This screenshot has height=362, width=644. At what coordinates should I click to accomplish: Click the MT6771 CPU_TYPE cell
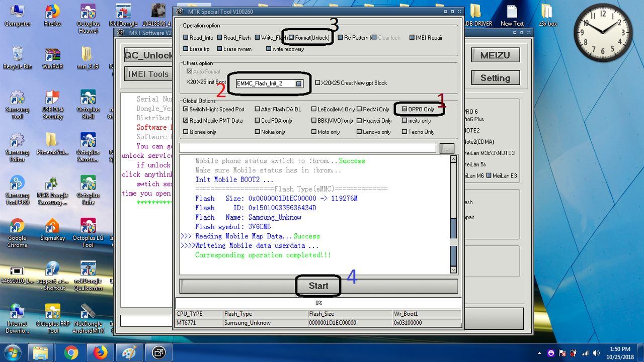point(199,323)
